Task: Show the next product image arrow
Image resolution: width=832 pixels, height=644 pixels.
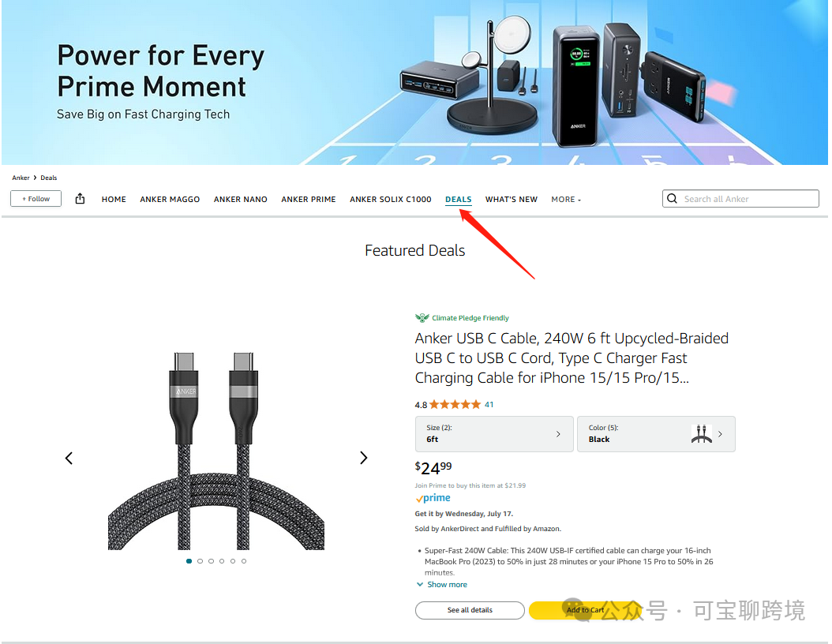Action: (x=363, y=458)
